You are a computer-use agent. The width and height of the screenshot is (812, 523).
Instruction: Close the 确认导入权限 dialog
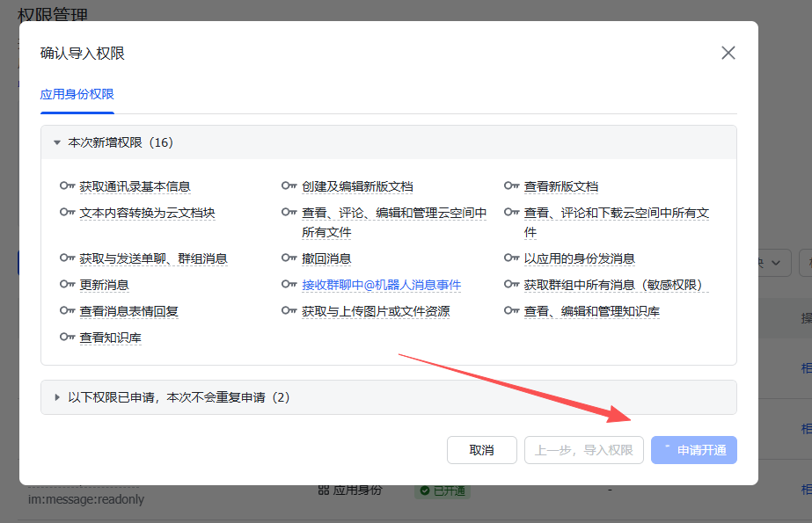click(x=728, y=53)
